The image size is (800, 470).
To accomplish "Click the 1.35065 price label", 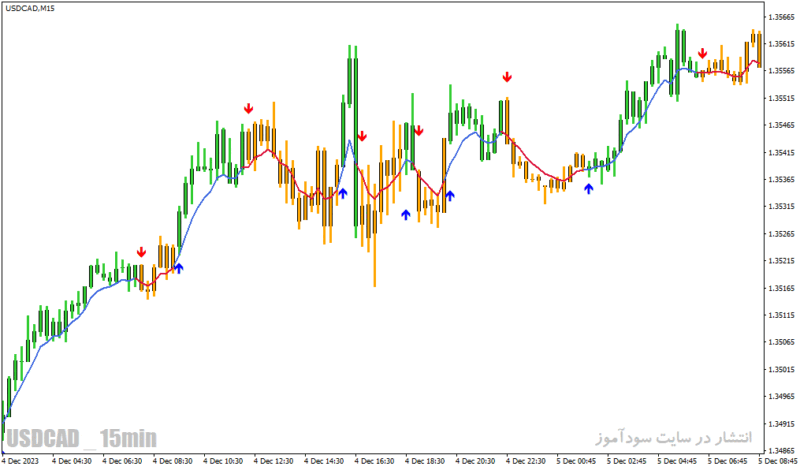I will coord(781,342).
